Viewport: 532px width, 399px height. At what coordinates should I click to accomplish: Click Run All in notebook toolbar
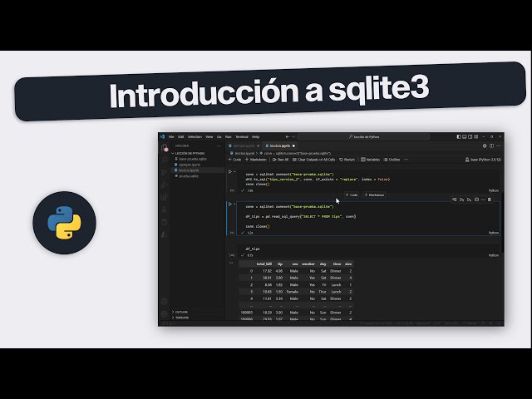281,160
